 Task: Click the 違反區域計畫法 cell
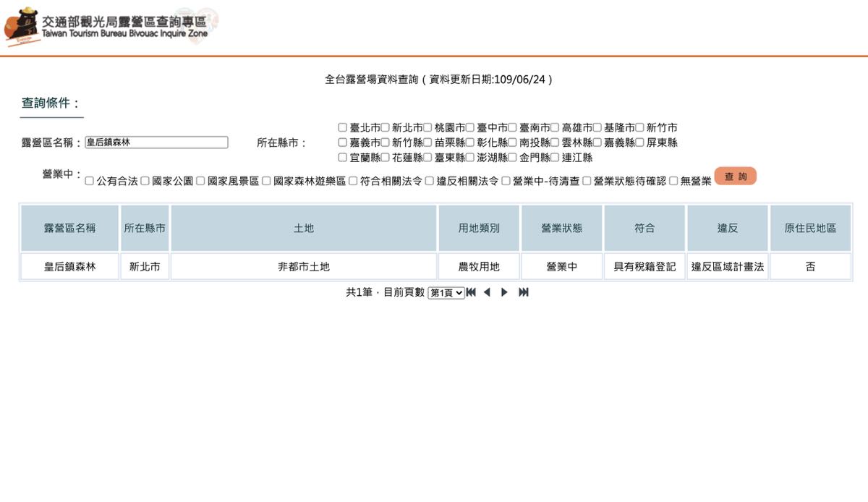click(x=728, y=266)
